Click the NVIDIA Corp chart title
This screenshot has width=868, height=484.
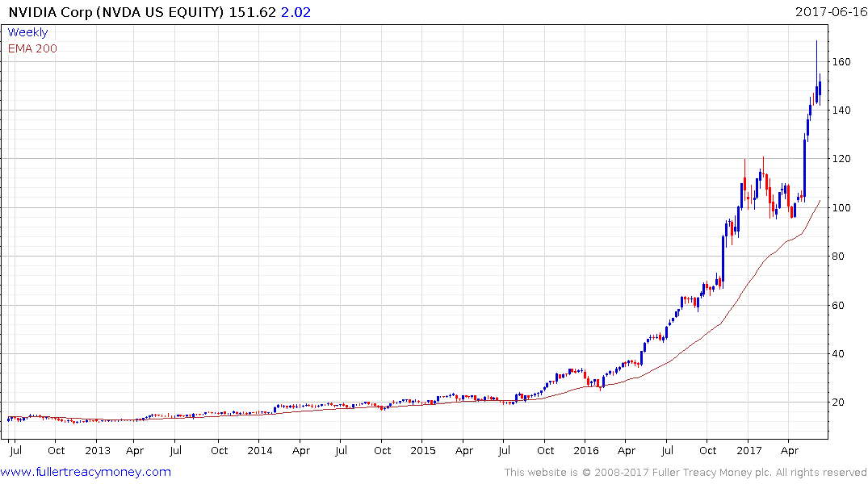coord(116,12)
